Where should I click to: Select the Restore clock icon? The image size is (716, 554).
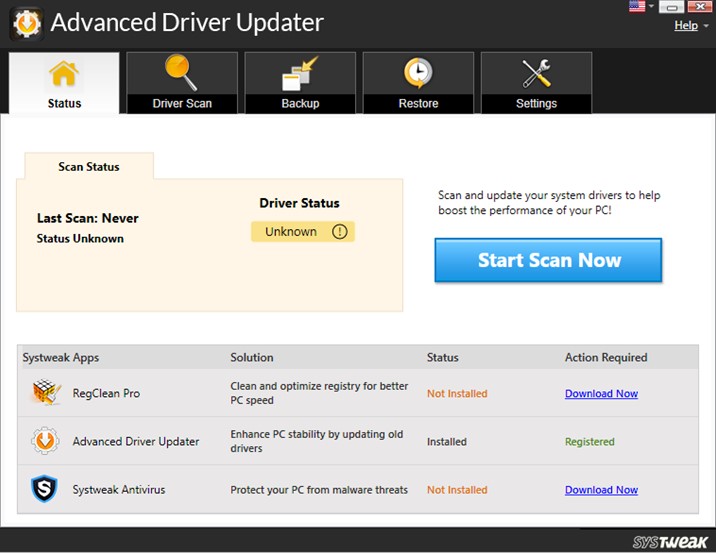418,73
